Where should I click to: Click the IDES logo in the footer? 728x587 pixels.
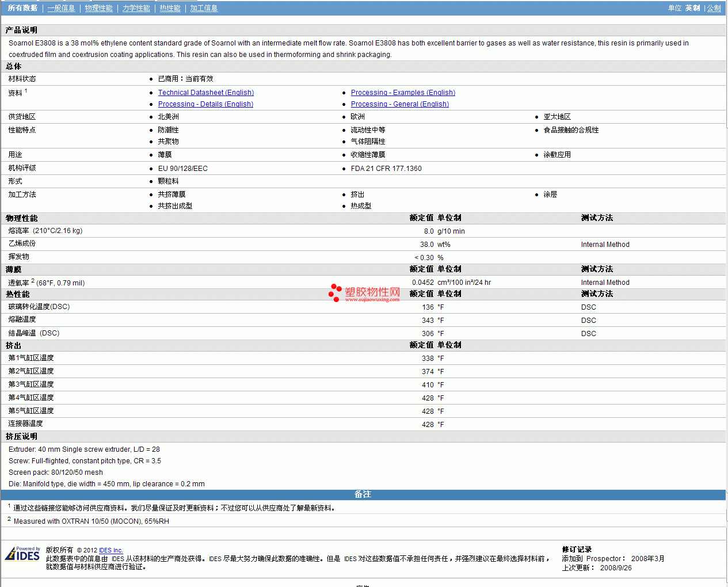(x=22, y=554)
